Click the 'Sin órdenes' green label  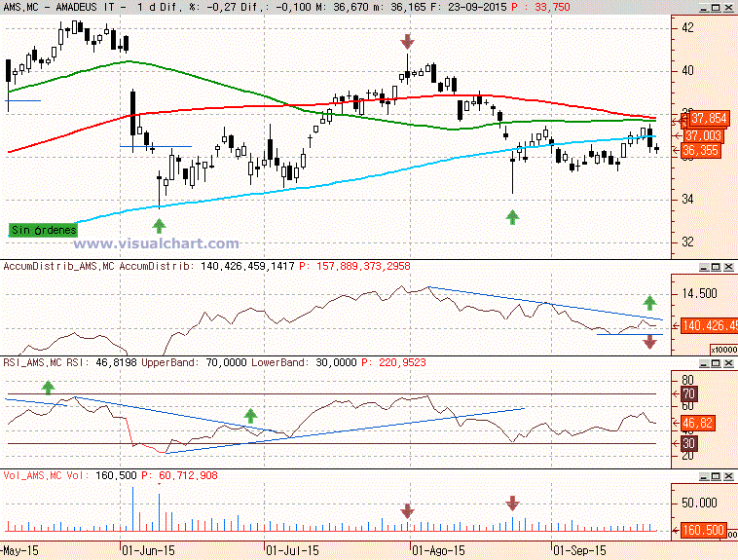pyautogui.click(x=43, y=230)
